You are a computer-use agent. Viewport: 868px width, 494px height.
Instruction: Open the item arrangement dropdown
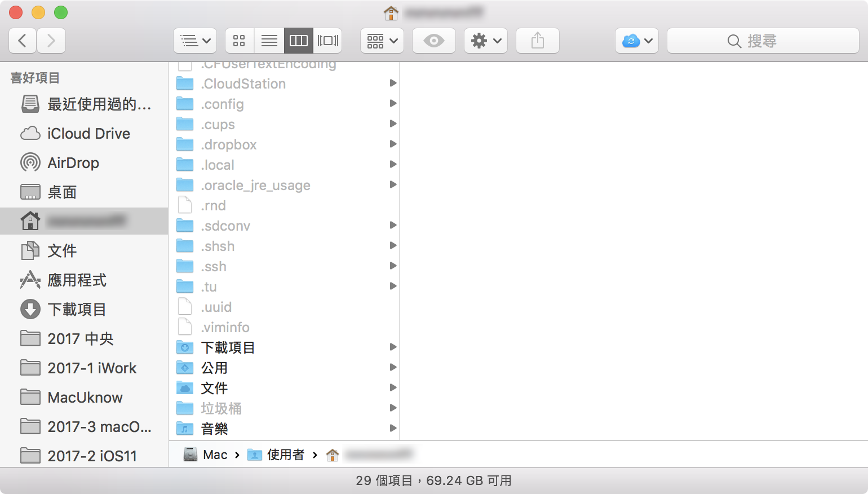382,40
